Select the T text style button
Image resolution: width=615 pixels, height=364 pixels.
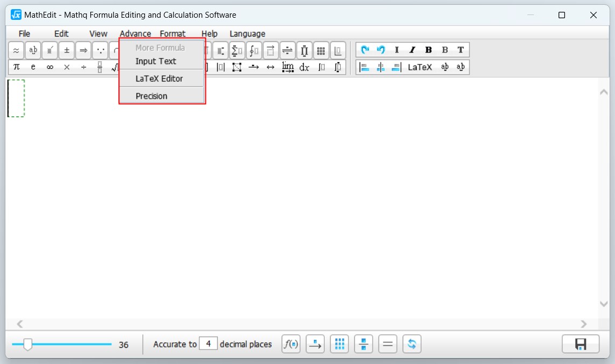click(x=461, y=50)
